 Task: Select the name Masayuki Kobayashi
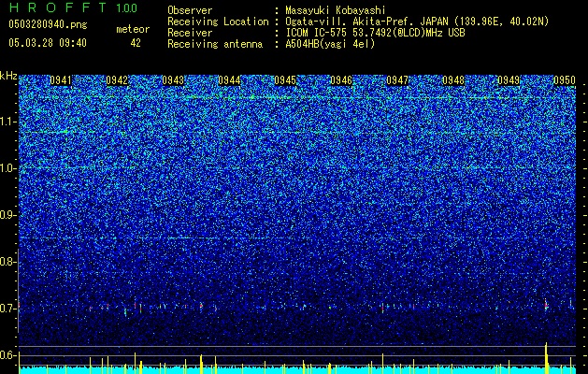point(336,10)
